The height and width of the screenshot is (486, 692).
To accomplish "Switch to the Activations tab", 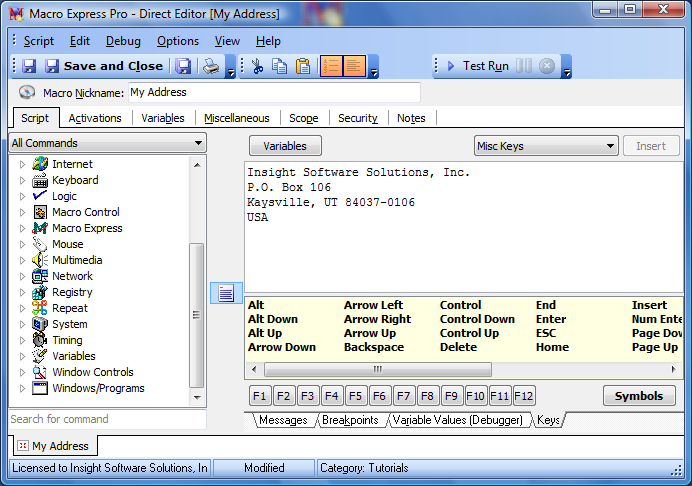I will (x=95, y=118).
